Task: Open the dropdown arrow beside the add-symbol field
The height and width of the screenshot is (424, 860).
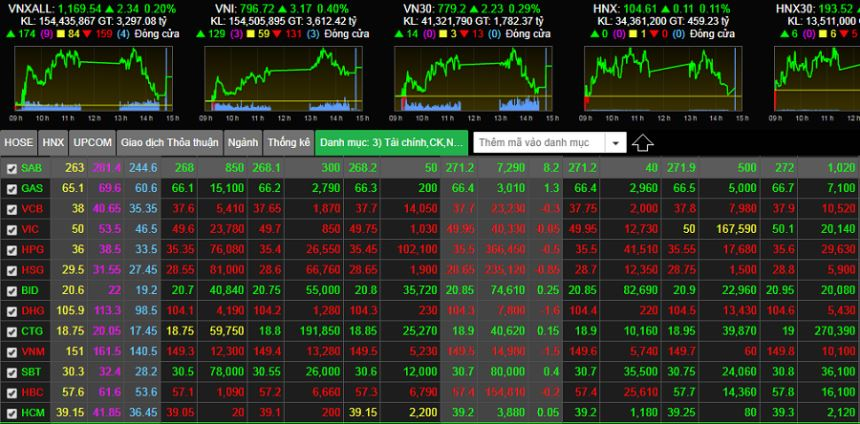Action: [615, 143]
